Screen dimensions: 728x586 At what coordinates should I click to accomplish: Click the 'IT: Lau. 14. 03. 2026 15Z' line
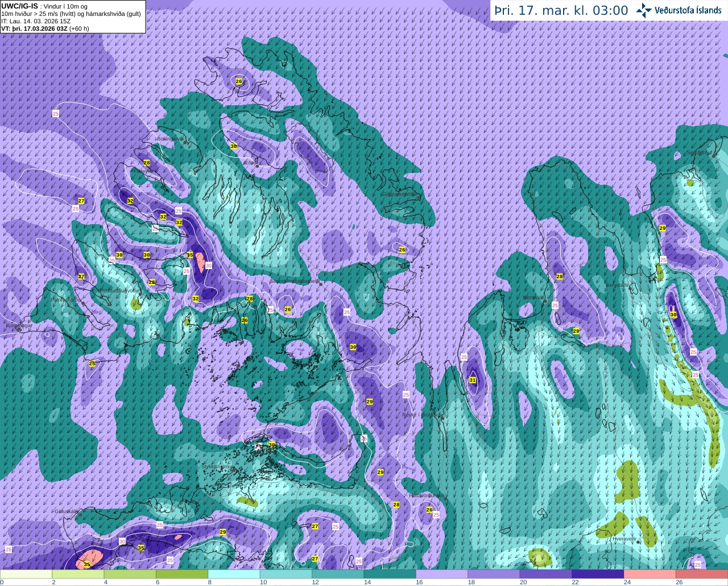click(x=36, y=21)
